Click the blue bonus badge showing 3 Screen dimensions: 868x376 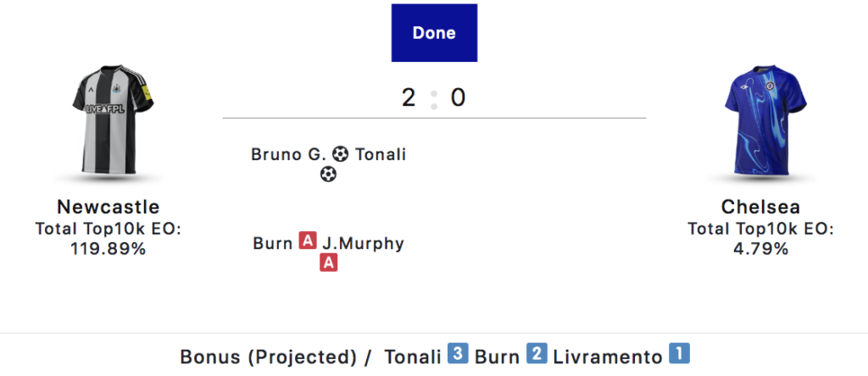tap(458, 355)
